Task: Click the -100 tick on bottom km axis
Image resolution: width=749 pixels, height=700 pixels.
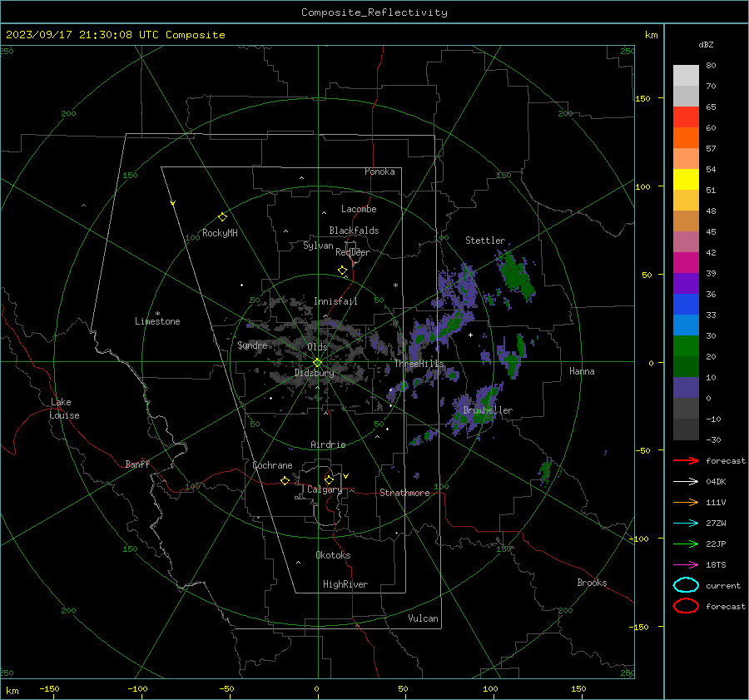Action: pyautogui.click(x=137, y=688)
